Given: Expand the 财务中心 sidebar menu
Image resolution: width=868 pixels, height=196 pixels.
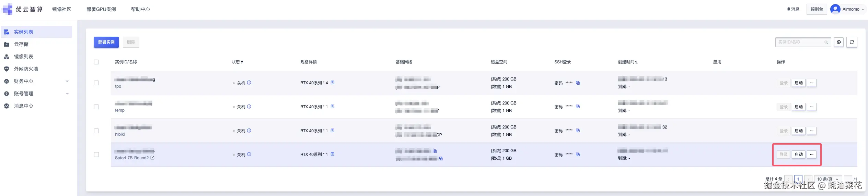Looking at the screenshot, I should (67, 81).
